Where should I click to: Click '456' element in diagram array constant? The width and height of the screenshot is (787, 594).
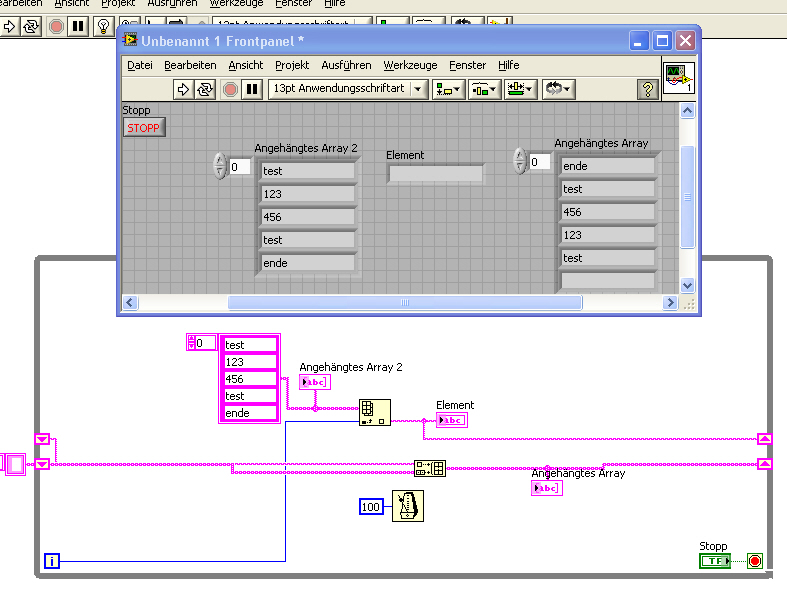click(249, 379)
